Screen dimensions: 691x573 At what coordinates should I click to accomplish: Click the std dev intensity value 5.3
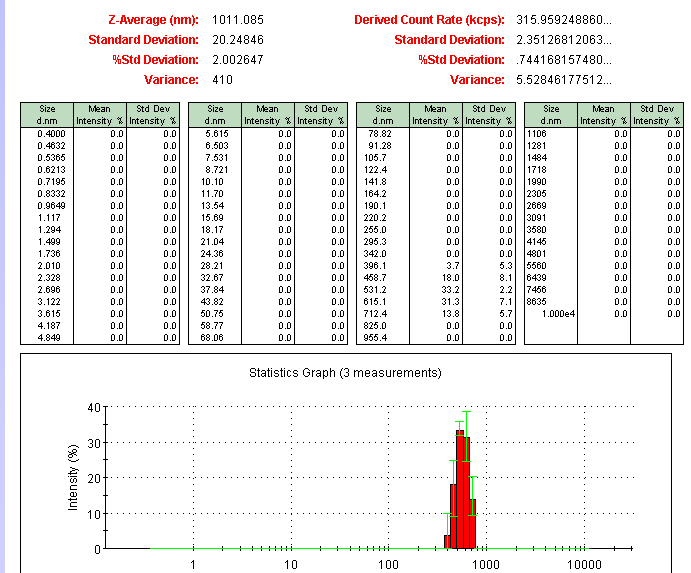[506, 266]
